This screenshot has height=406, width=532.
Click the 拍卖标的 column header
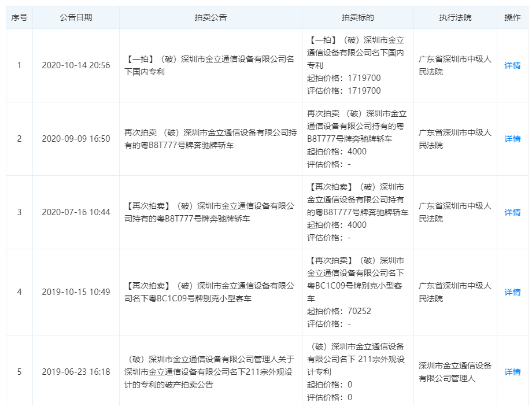(357, 17)
